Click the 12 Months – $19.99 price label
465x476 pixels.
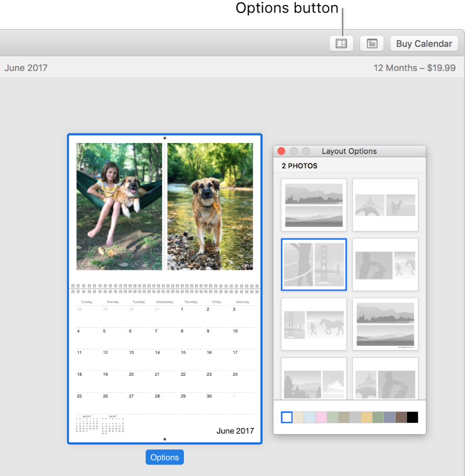pos(415,68)
